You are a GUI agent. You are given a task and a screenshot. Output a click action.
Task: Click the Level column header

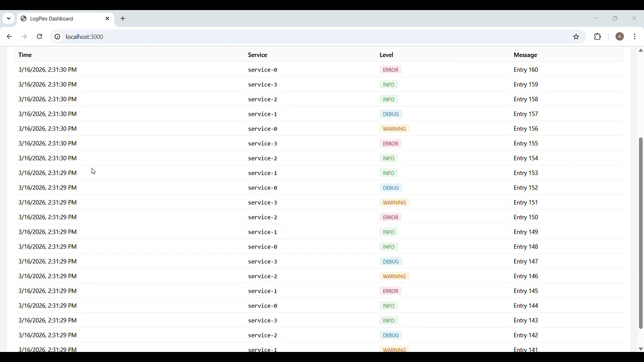coord(386,55)
